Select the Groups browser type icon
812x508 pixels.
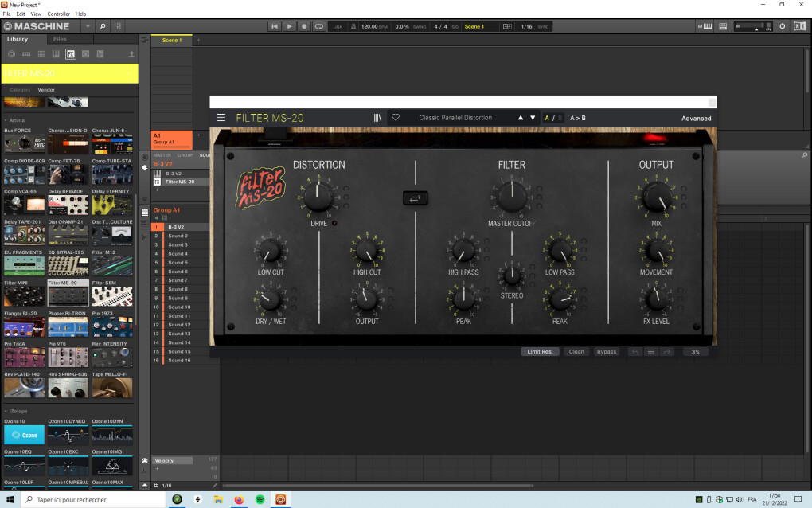tap(26, 54)
